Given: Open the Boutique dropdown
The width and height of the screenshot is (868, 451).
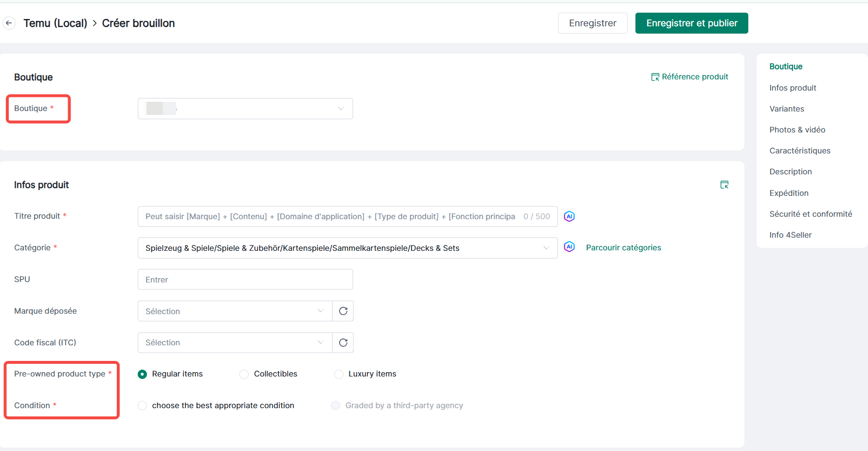Looking at the screenshot, I should click(245, 109).
